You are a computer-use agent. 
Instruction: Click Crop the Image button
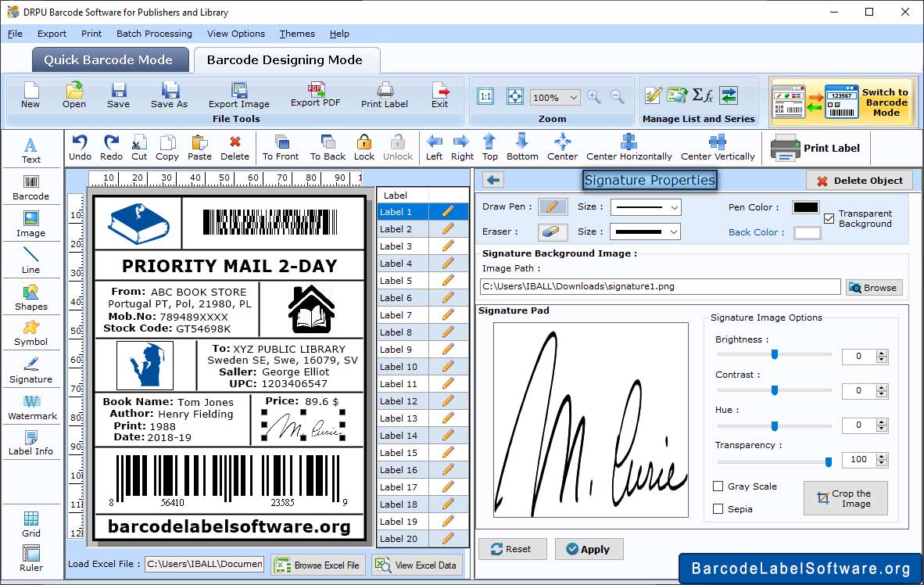[846, 498]
